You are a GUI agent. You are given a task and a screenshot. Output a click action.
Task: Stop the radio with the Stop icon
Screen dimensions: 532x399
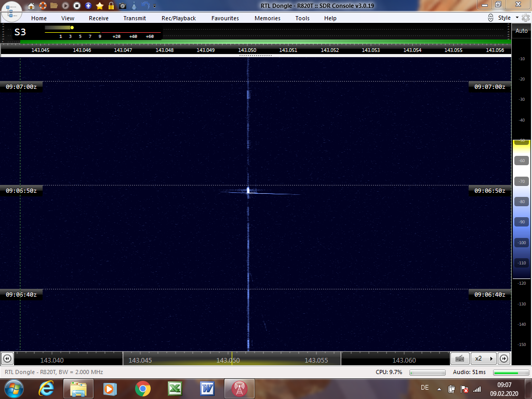click(x=77, y=6)
